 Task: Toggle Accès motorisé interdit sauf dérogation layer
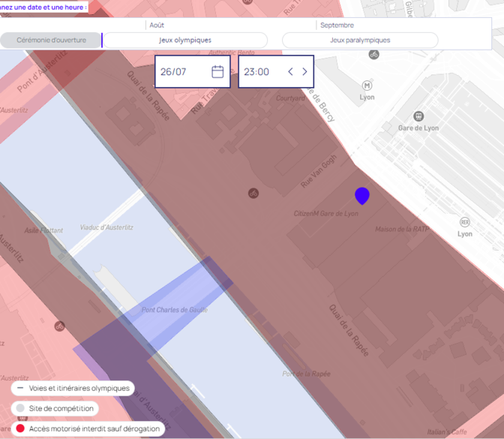pyautogui.click(x=88, y=428)
